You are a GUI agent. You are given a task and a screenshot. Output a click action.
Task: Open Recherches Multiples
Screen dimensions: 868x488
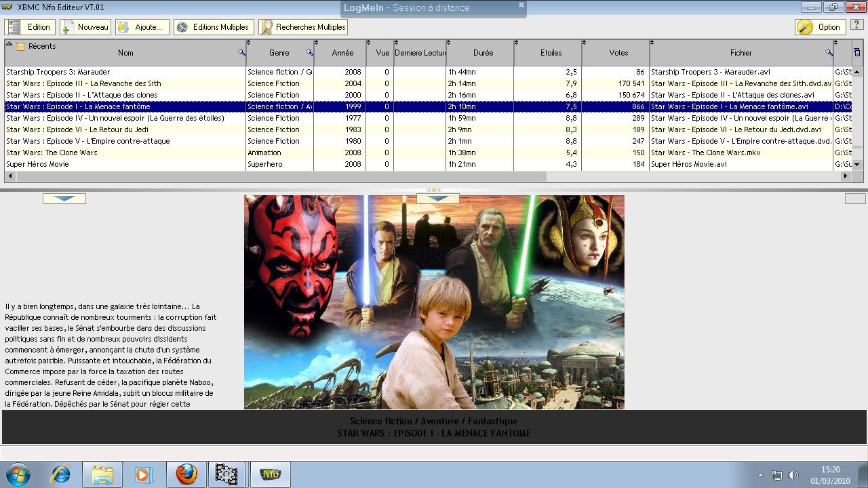(x=303, y=27)
